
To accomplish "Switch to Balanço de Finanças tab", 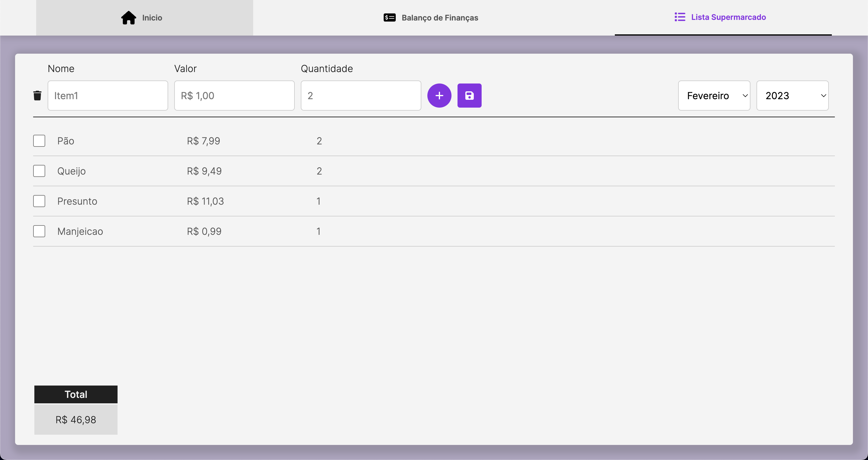I will point(439,17).
